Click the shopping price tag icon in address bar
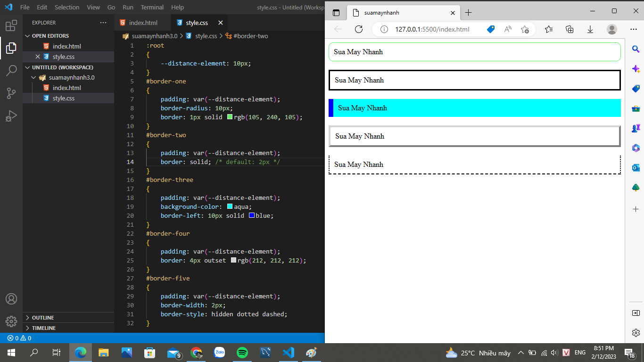644x362 pixels. (x=491, y=29)
